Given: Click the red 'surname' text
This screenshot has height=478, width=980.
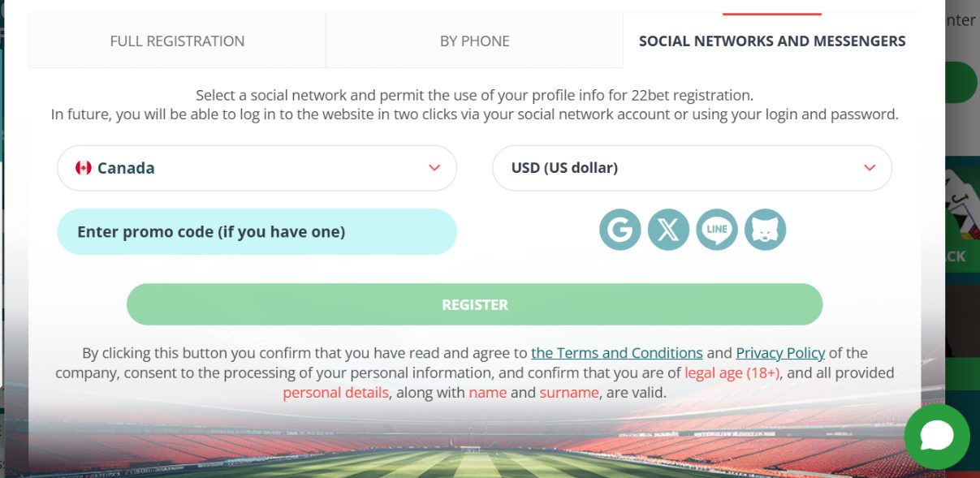Looking at the screenshot, I should point(569,393).
